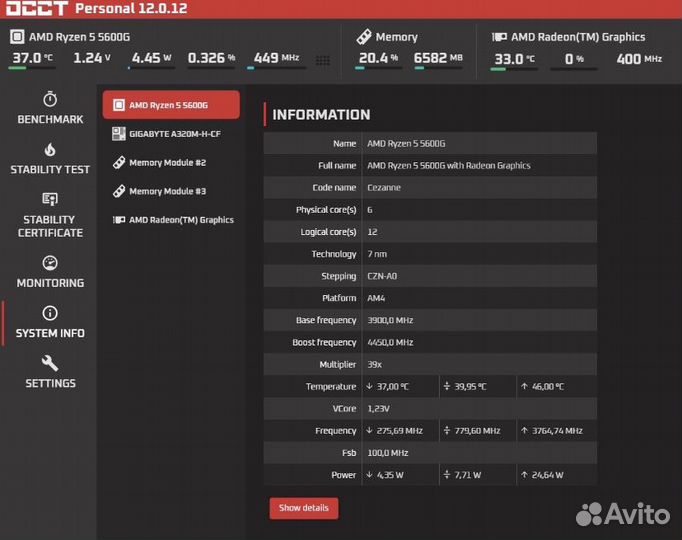Click the Memory Module #2 icon
The height and width of the screenshot is (540, 682).
click(x=119, y=163)
